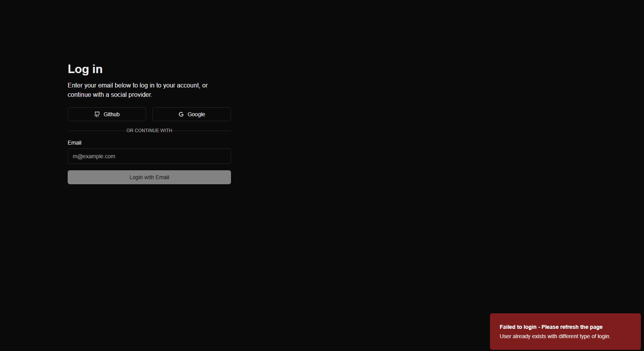This screenshot has width=644, height=351.
Task: Click the 'Enter your email below' description
Action: pyautogui.click(x=138, y=90)
